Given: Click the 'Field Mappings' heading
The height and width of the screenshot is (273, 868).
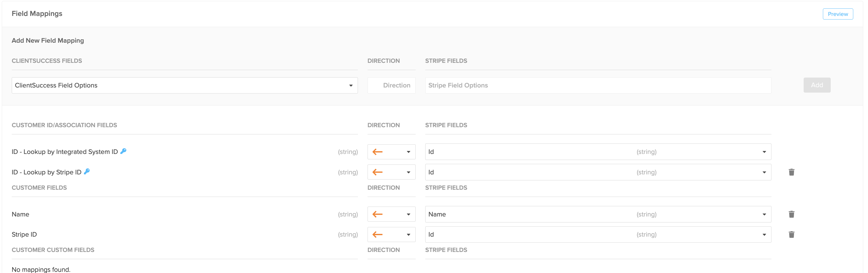Looking at the screenshot, I should (x=37, y=14).
